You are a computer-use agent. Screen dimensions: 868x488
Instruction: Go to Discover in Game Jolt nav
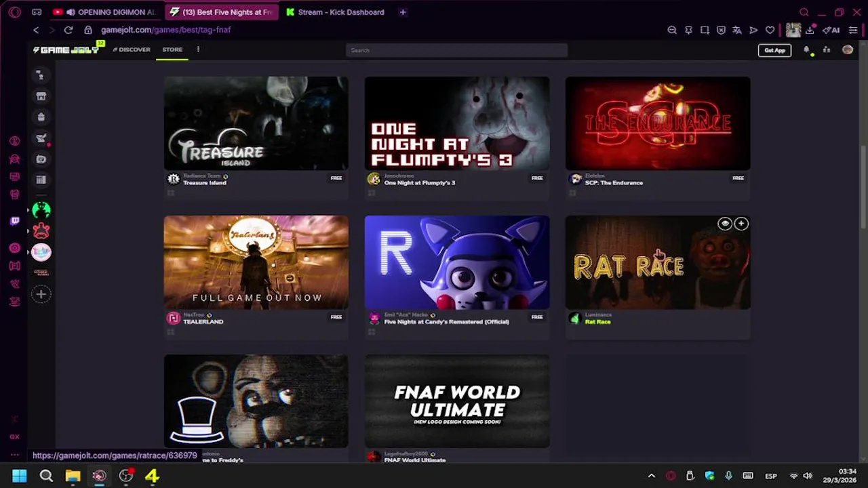pos(132,49)
